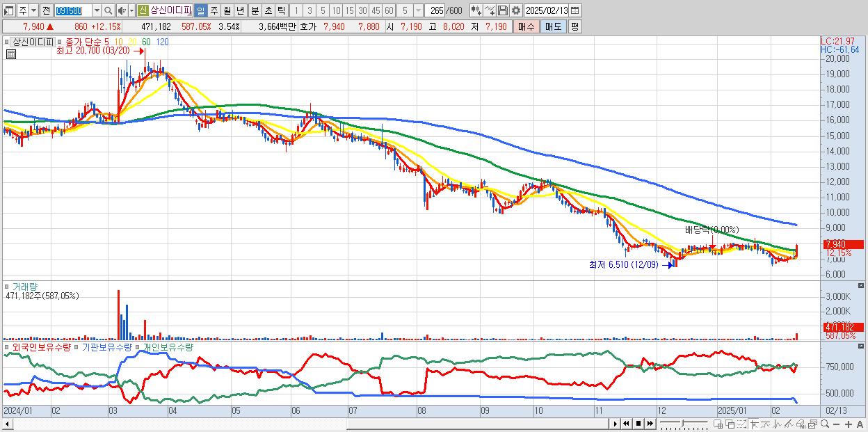Select the 일 daily chart period

point(200,10)
